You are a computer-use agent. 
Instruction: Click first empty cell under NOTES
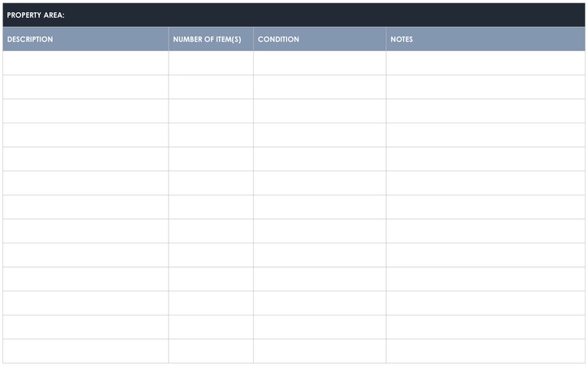(x=486, y=63)
